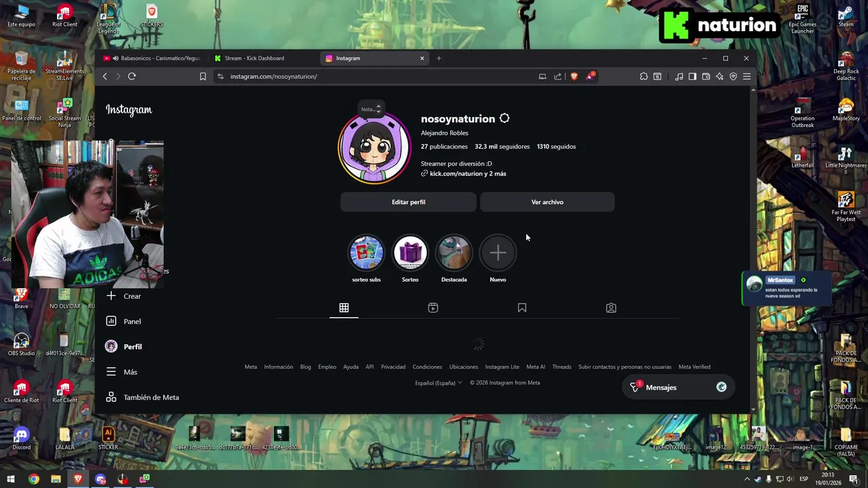Click the Instagram Lite footer link
This screenshot has height=488, width=868.
point(502,367)
